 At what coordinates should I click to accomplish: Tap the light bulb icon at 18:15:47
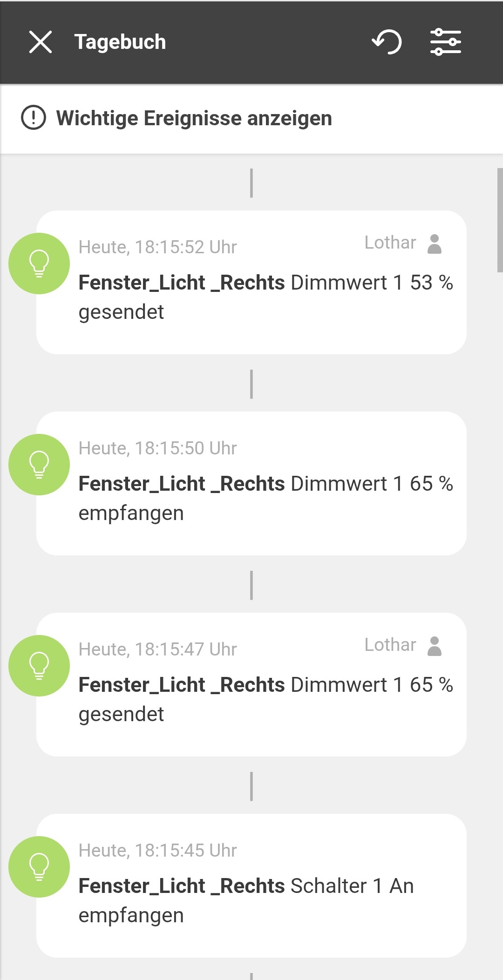coord(39,666)
